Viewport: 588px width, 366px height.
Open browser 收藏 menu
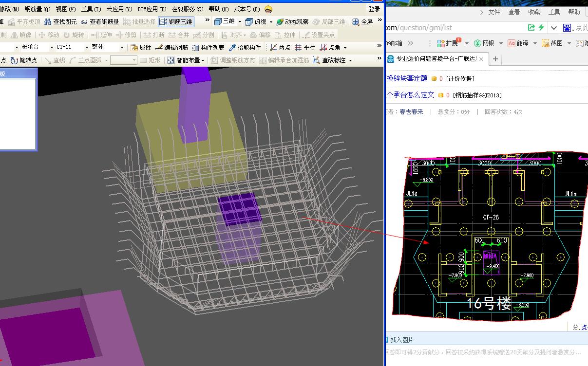(534, 12)
